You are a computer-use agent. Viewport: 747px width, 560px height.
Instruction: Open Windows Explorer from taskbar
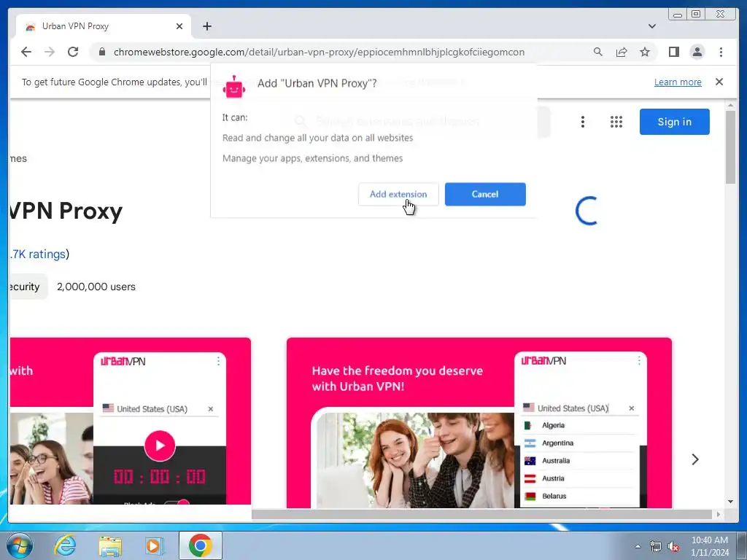110,545
